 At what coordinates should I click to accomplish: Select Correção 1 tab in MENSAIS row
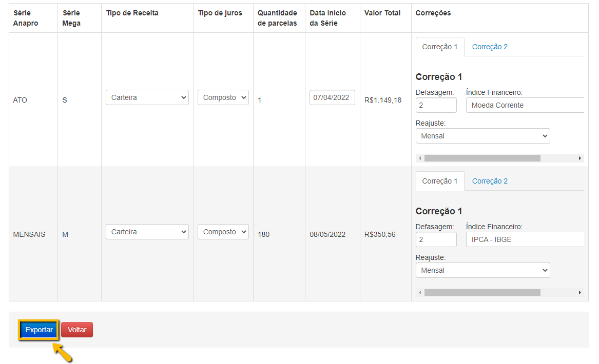[440, 181]
